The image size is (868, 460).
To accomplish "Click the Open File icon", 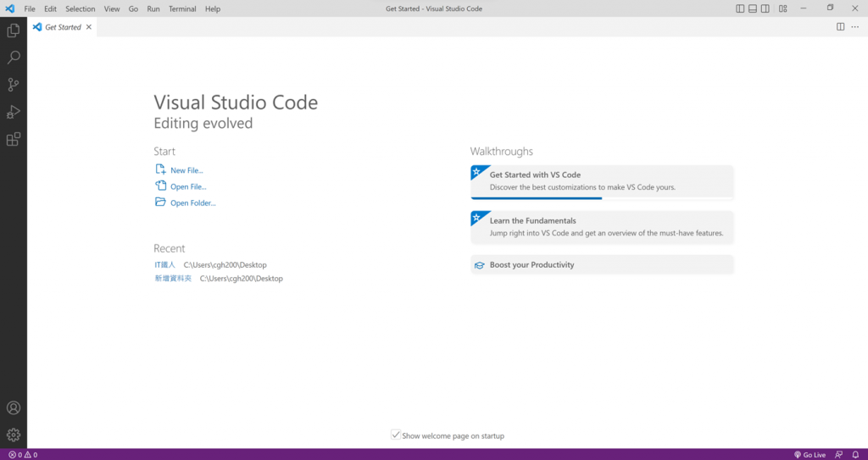I will pyautogui.click(x=160, y=186).
